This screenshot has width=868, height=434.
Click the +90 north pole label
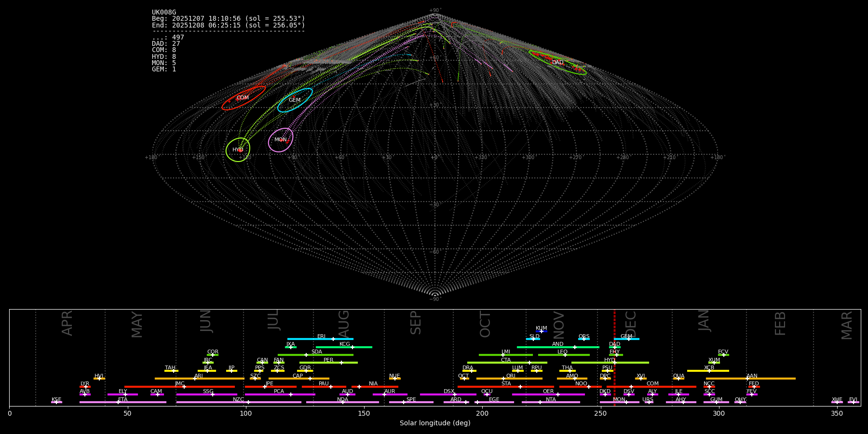(434, 11)
